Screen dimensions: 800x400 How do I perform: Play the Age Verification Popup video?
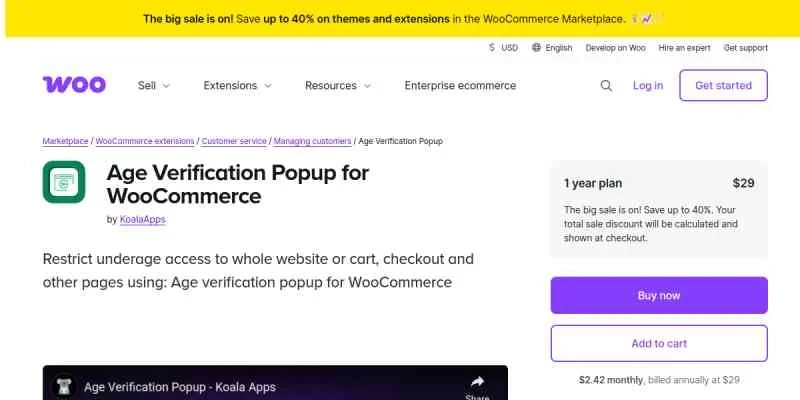point(275,386)
